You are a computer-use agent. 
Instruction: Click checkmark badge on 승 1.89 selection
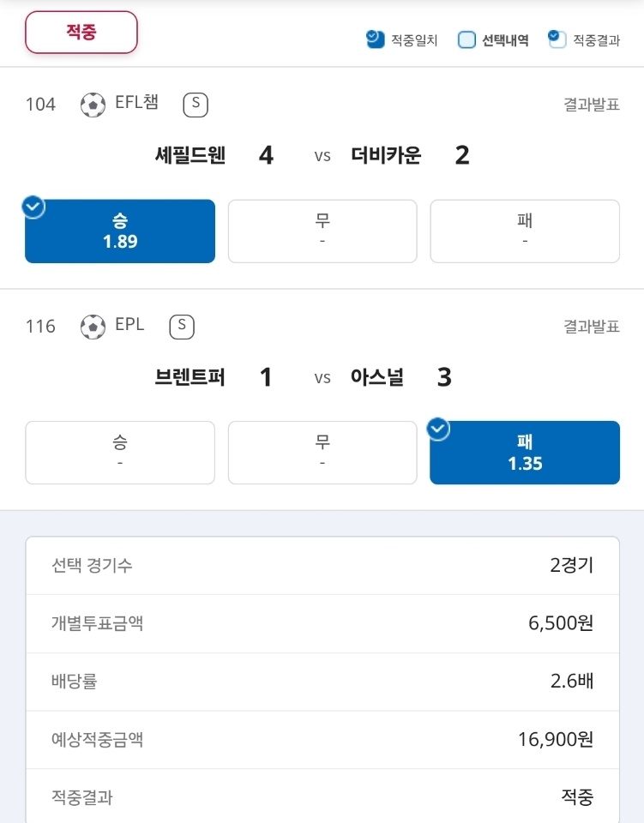pos(33,207)
